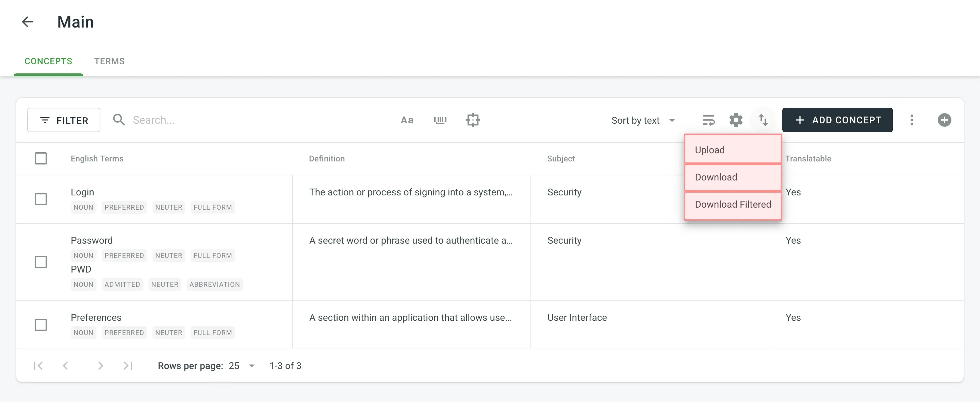Open the FILTER panel
Screen dimensions: 980x402
tap(64, 120)
